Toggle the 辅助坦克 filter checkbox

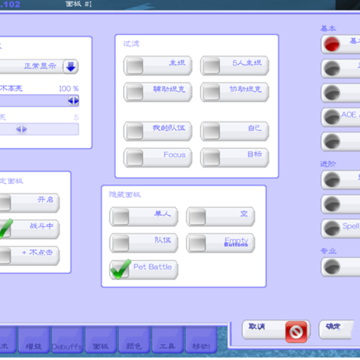(x=134, y=92)
